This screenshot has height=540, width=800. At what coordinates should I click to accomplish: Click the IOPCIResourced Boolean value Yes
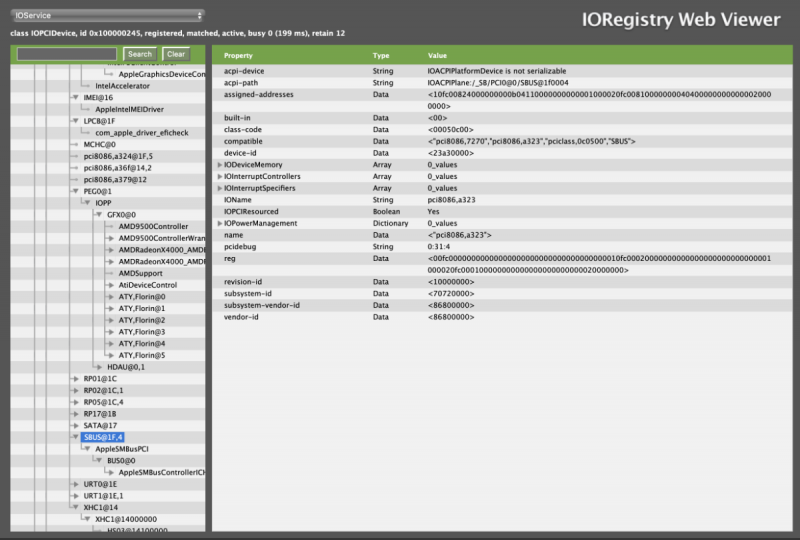433,212
